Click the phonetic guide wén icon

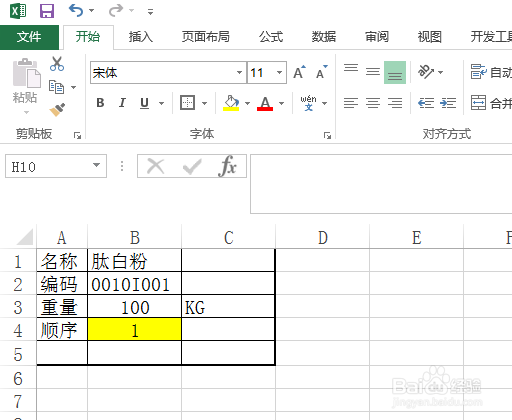[308, 103]
